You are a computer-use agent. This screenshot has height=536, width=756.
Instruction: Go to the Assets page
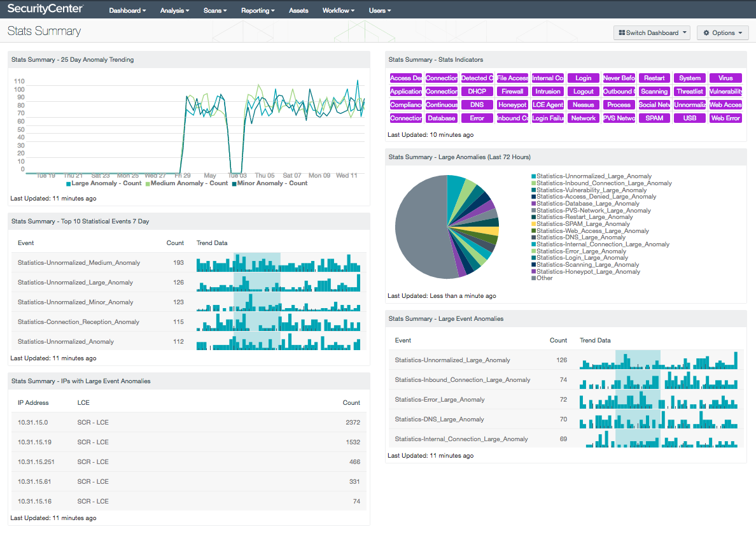point(298,10)
